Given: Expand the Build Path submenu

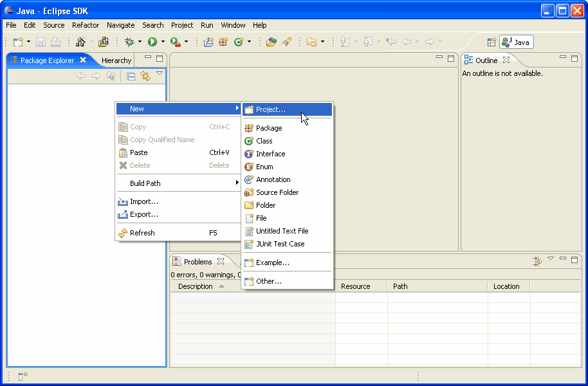Looking at the screenshot, I should click(x=178, y=183).
